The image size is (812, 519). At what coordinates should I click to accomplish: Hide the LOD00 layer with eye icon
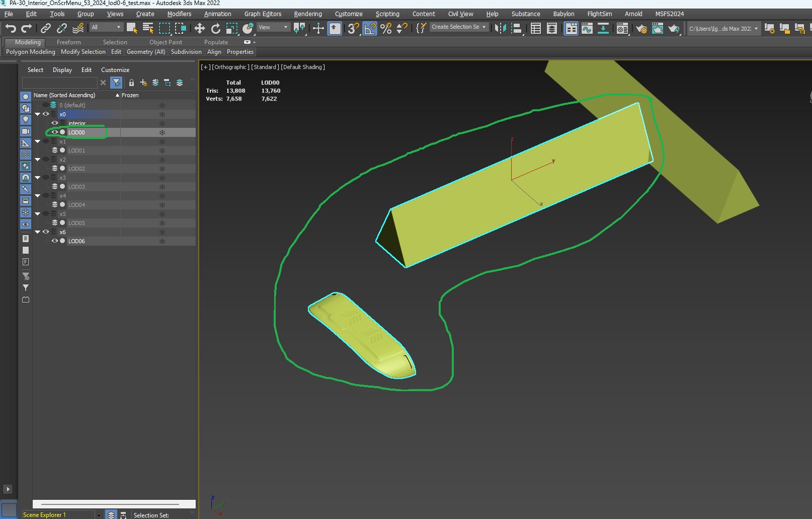tap(55, 132)
